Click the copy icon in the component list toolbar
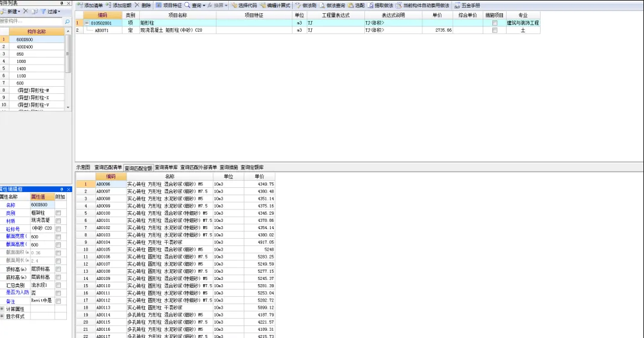The image size is (644, 338). pos(35,11)
